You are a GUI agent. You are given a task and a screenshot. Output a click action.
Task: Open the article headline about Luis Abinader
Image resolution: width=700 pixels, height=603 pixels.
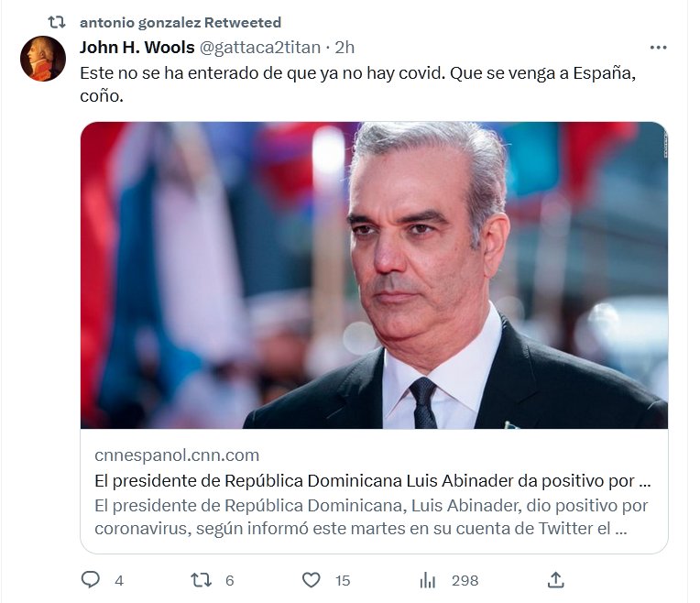click(373, 480)
